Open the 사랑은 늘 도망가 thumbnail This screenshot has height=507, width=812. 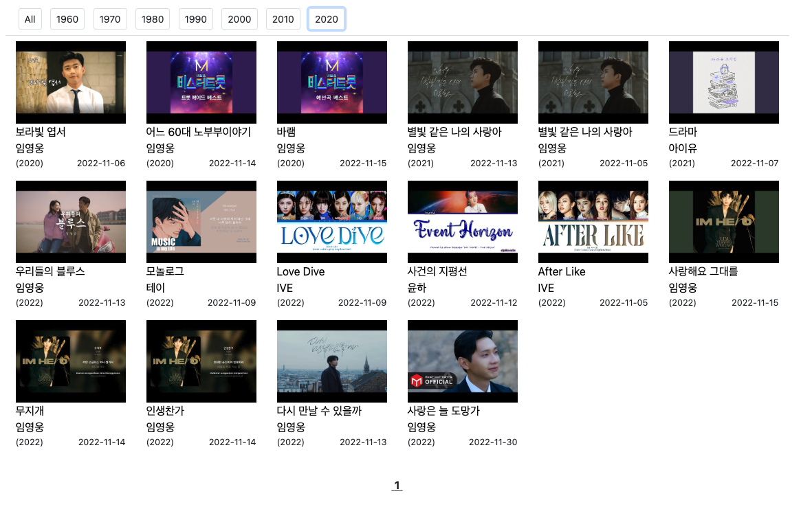click(x=463, y=361)
